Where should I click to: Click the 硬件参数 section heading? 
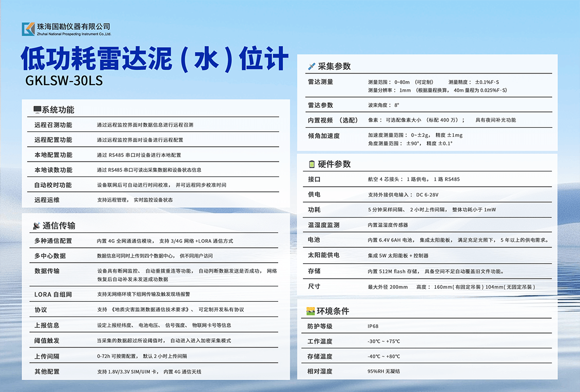pos(334,164)
